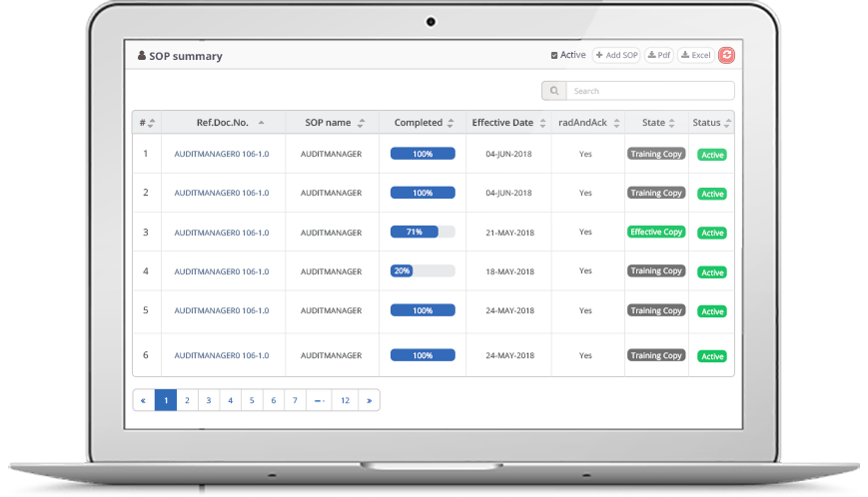Click Effective Copy state badge in row 3

pyautogui.click(x=656, y=232)
